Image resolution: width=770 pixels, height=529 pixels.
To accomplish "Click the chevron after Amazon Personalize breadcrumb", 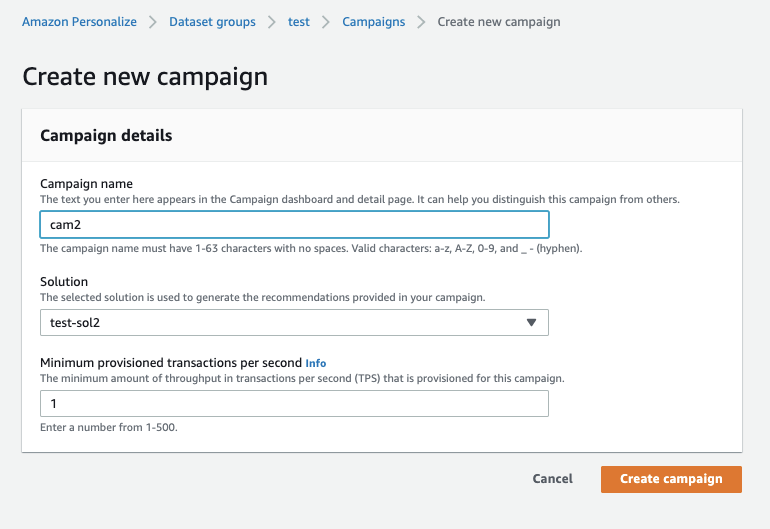I will point(152,22).
